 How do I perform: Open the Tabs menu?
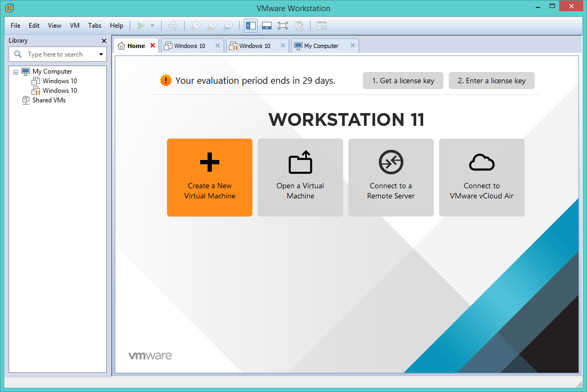(x=94, y=26)
